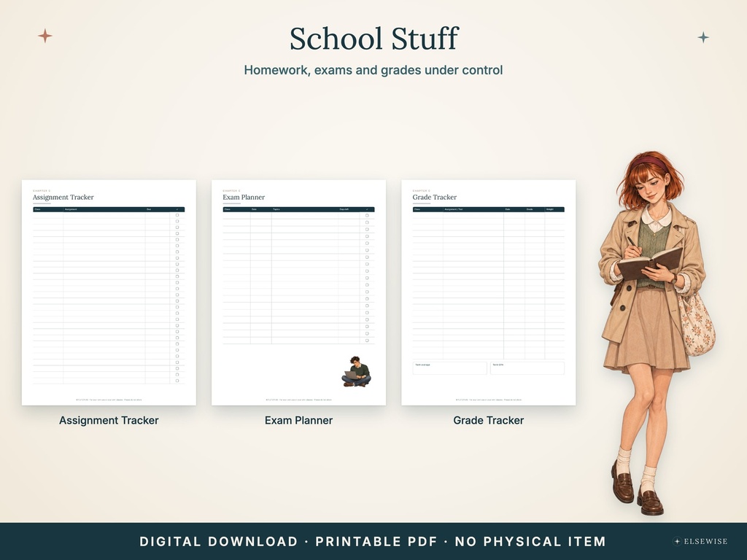
Task: Click the ELSEWISE brand logo
Action: (x=700, y=542)
